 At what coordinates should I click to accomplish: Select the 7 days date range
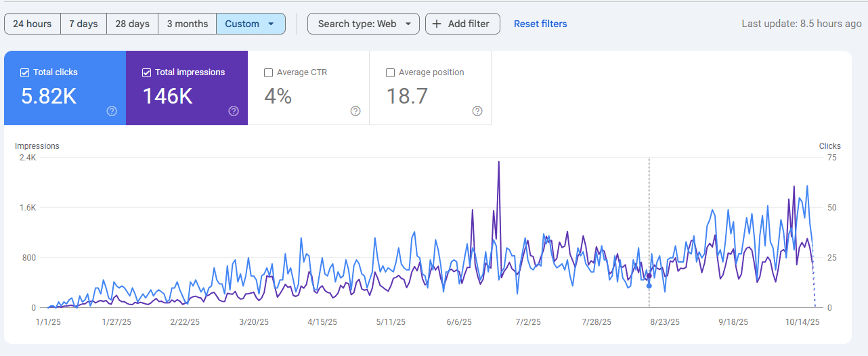84,24
